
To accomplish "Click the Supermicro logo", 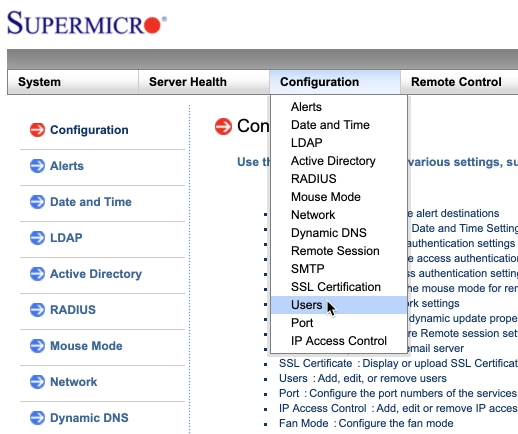I will tap(87, 23).
